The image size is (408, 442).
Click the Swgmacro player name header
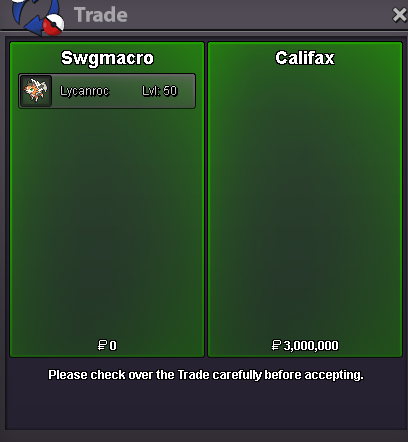[x=107, y=58]
